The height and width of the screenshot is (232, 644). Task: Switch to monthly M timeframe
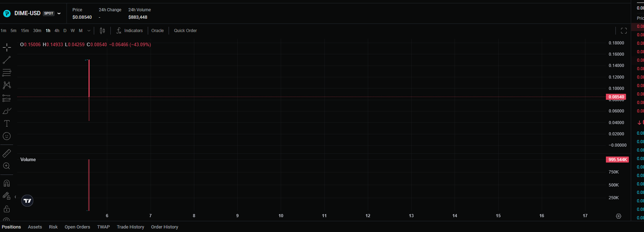[80, 31]
